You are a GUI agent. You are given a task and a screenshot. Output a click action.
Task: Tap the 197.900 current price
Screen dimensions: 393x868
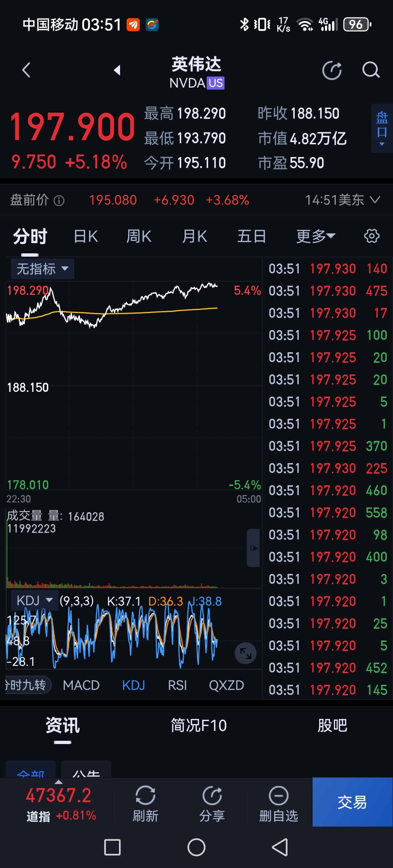[x=72, y=127]
